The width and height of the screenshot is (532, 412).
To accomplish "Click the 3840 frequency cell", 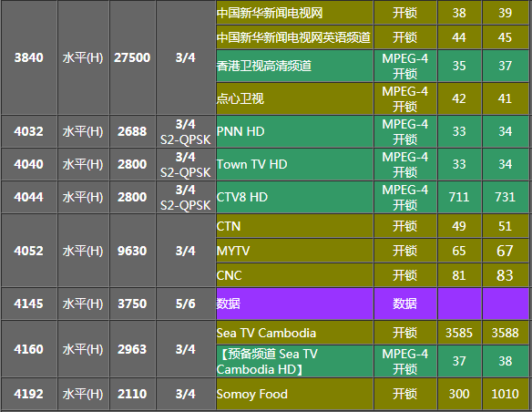I will pyautogui.click(x=29, y=57).
